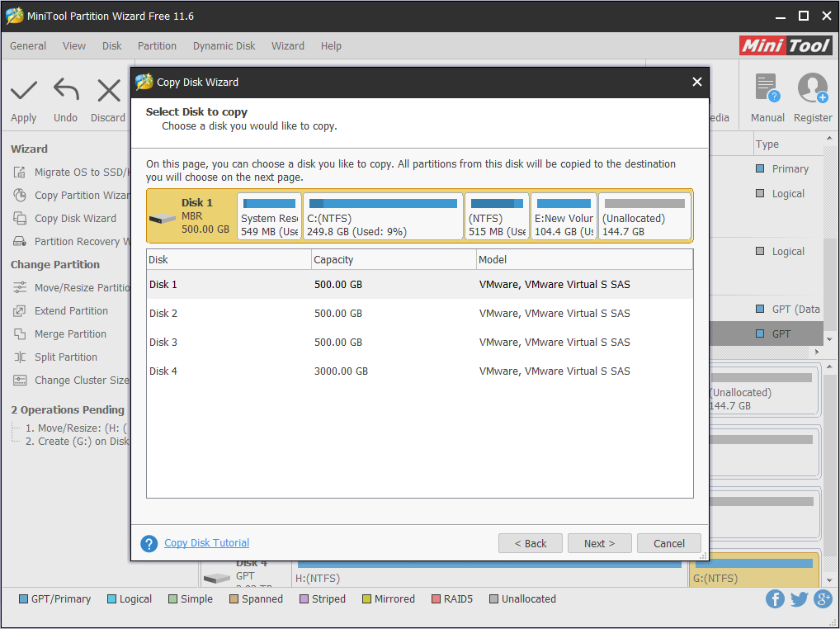The height and width of the screenshot is (629, 840).
Task: Click the Extend Partition sidebar label
Action: click(x=71, y=310)
